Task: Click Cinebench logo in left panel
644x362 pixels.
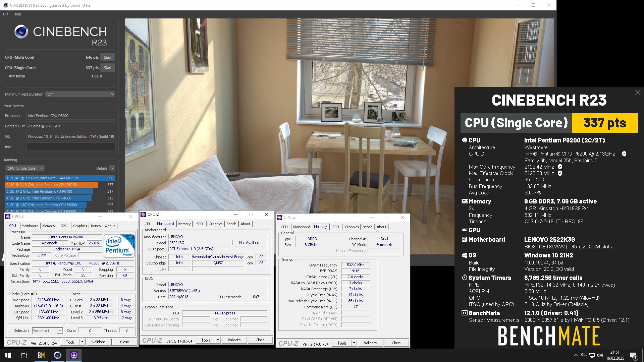Action: (x=21, y=32)
